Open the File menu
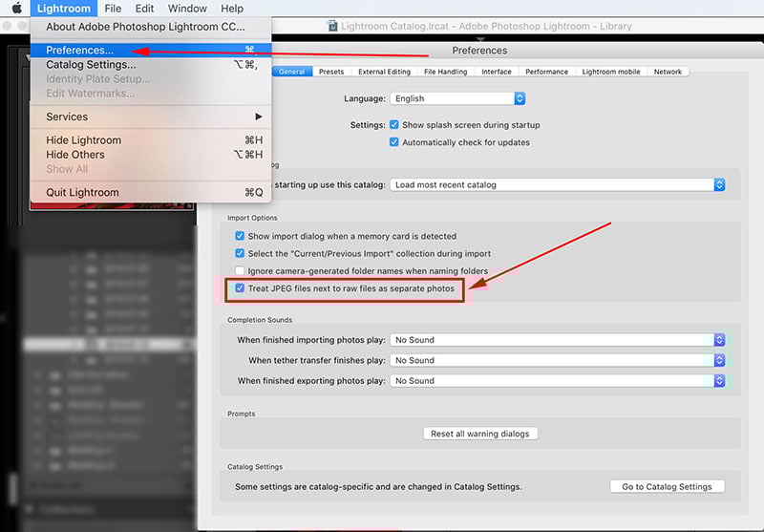The image size is (764, 532). 113,9
